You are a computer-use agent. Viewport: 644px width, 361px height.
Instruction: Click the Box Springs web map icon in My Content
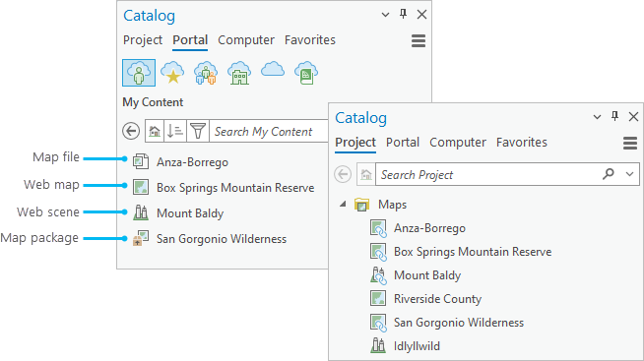pyautogui.click(x=141, y=187)
